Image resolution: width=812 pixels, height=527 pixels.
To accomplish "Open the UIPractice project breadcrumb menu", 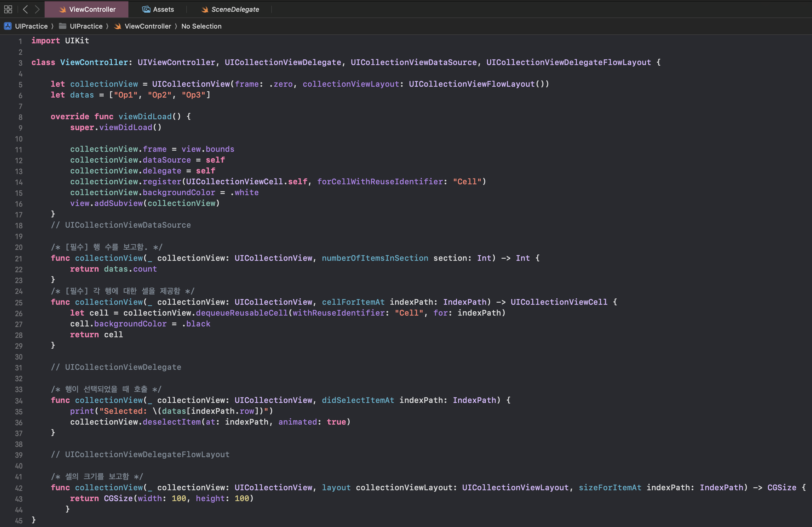I will point(31,26).
